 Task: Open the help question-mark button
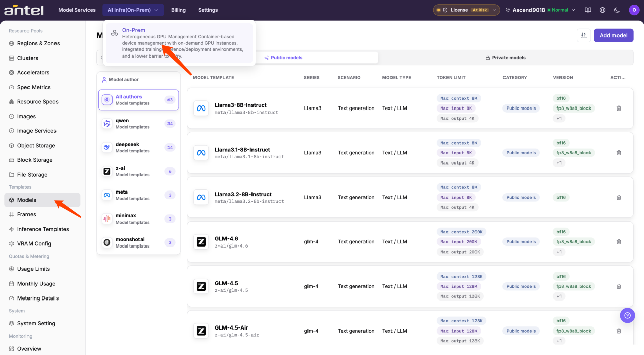(627, 315)
